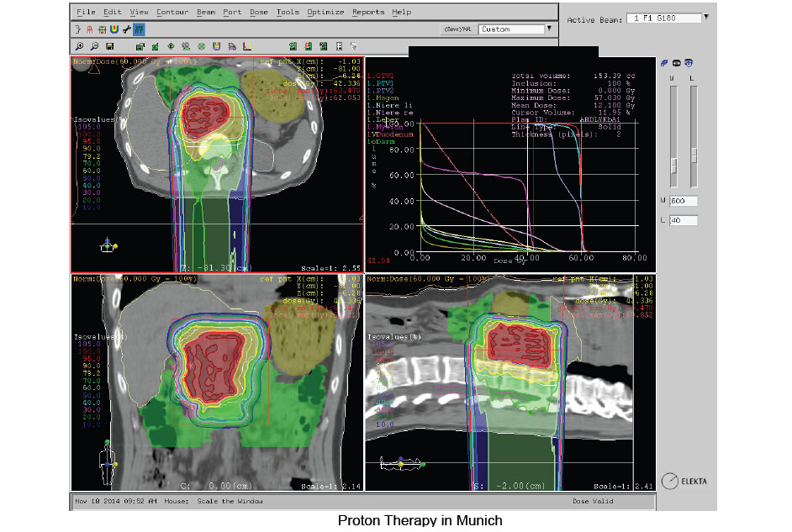Screen dimensions: 792x532
Task: Select the coronal CT dose view
Action: click(217, 382)
